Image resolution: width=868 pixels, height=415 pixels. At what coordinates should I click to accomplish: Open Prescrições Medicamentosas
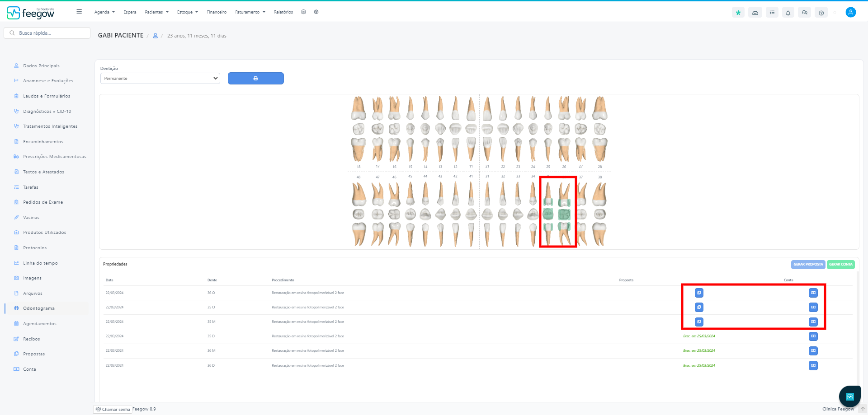(x=54, y=157)
